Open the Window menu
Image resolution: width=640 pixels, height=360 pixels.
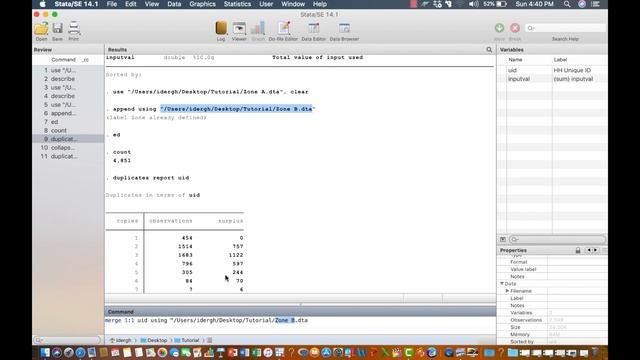(293, 4)
